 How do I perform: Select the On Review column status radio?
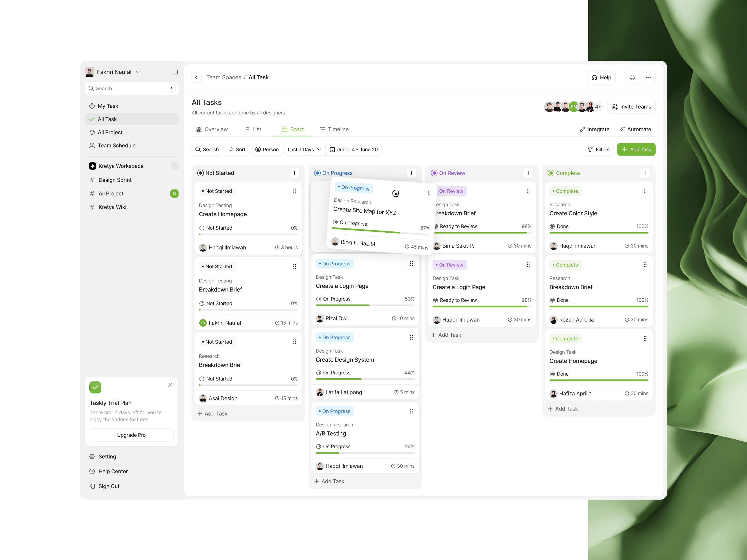pos(434,173)
